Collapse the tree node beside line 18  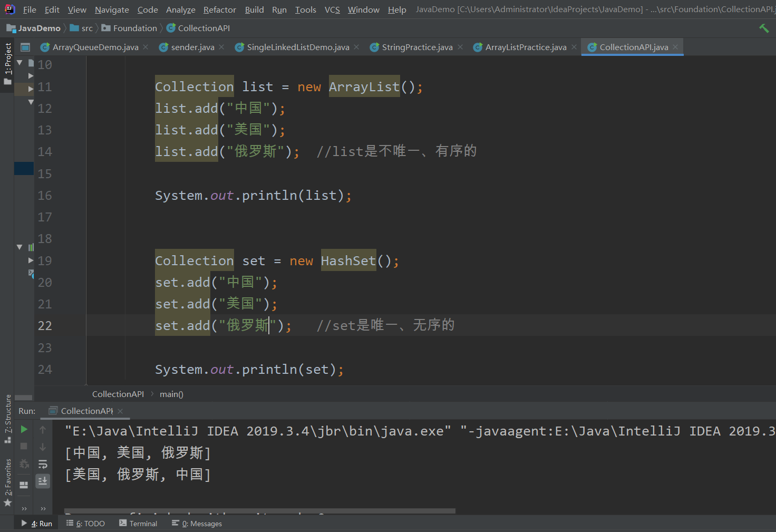[20, 247]
